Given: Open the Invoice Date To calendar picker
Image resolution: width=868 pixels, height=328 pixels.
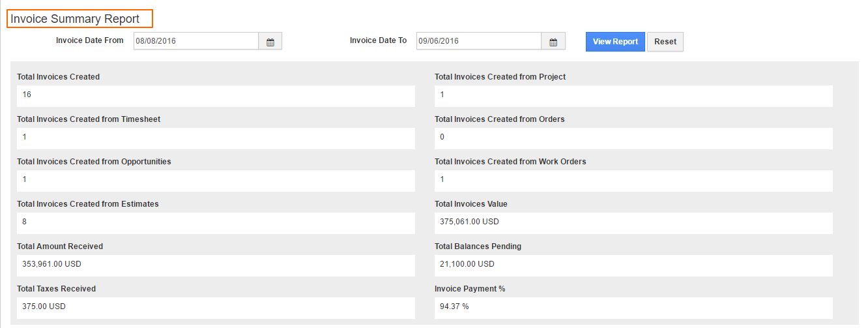Looking at the screenshot, I should click(x=553, y=42).
